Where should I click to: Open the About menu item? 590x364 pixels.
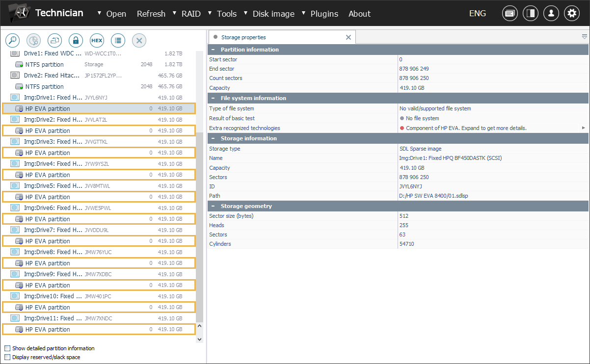pos(359,14)
